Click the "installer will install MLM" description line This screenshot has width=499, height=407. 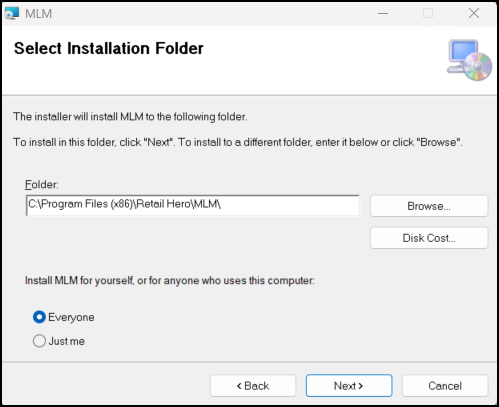(130, 117)
